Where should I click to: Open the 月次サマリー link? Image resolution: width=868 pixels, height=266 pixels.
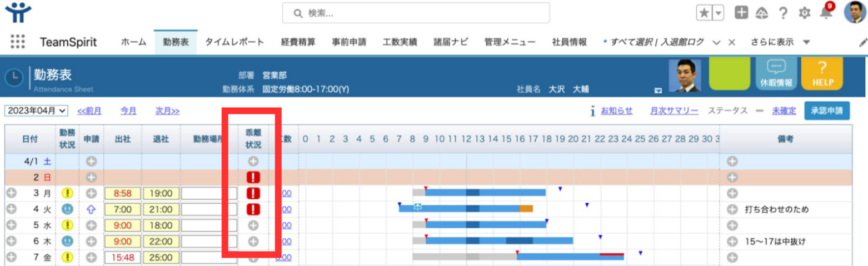coord(674,111)
